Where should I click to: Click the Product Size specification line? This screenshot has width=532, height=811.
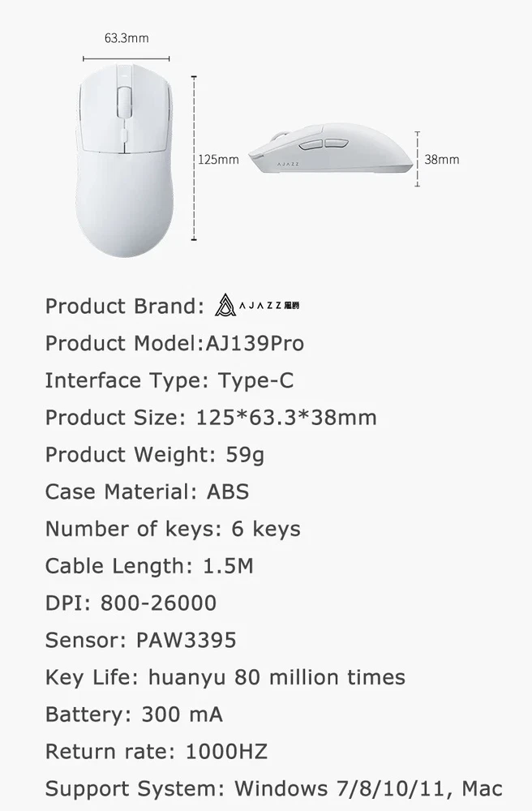[x=211, y=418]
